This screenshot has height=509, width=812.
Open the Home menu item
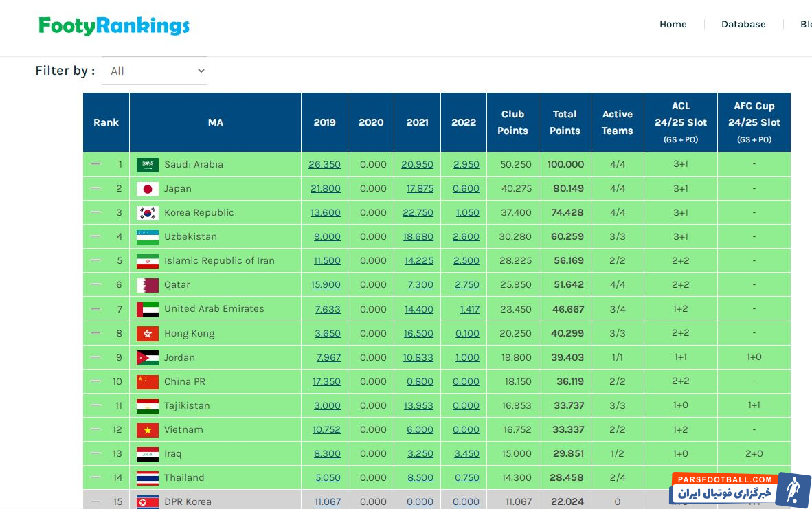673,24
